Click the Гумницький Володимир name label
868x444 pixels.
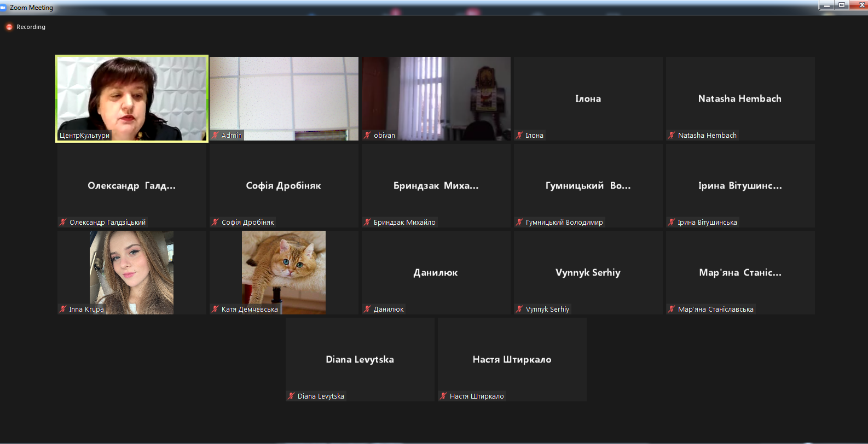(x=564, y=222)
